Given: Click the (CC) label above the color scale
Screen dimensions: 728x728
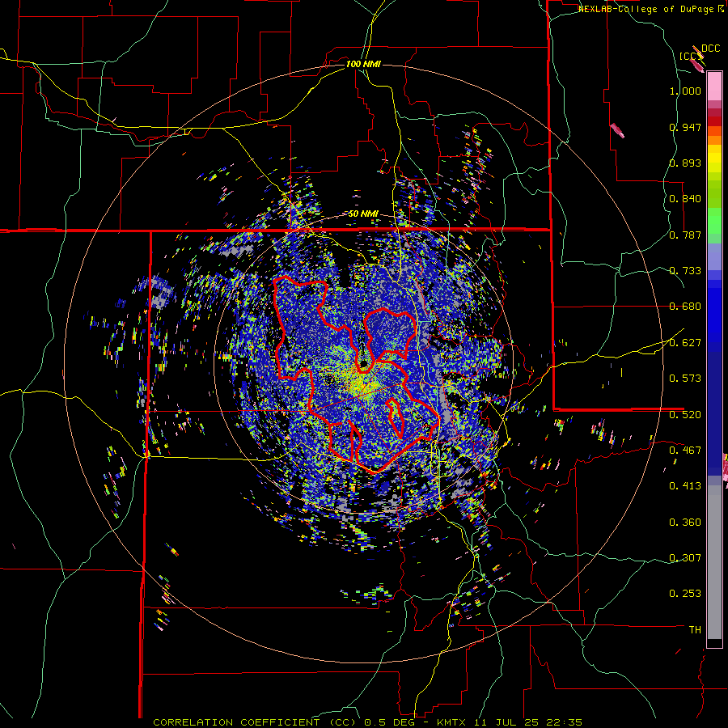Looking at the screenshot, I should point(690,56).
